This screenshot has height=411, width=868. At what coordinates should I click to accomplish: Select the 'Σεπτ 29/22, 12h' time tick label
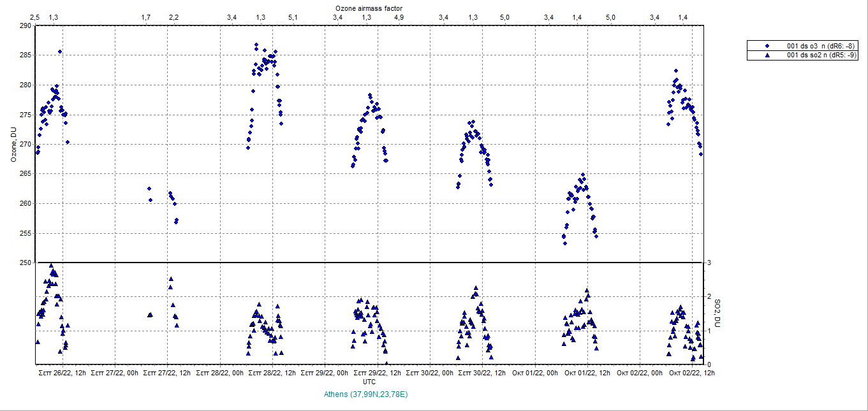pyautogui.click(x=378, y=373)
